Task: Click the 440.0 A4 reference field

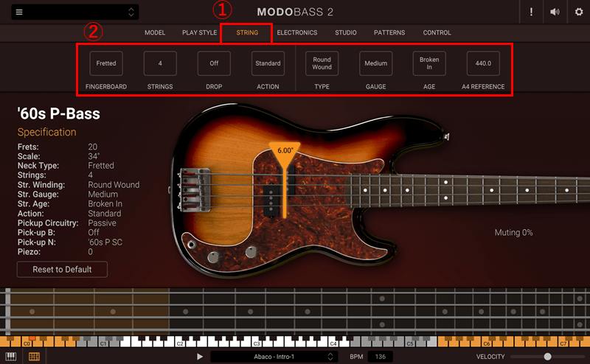Action: coord(483,63)
